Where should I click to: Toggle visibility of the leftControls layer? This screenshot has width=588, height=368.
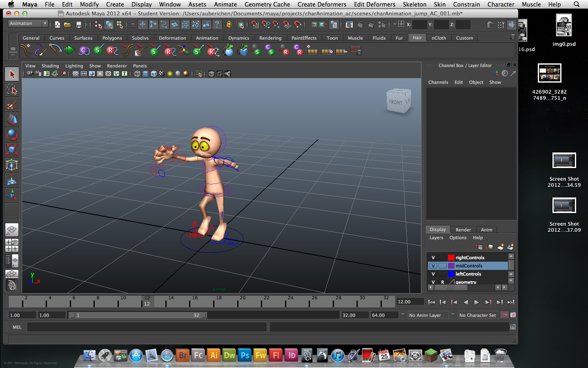[433, 274]
